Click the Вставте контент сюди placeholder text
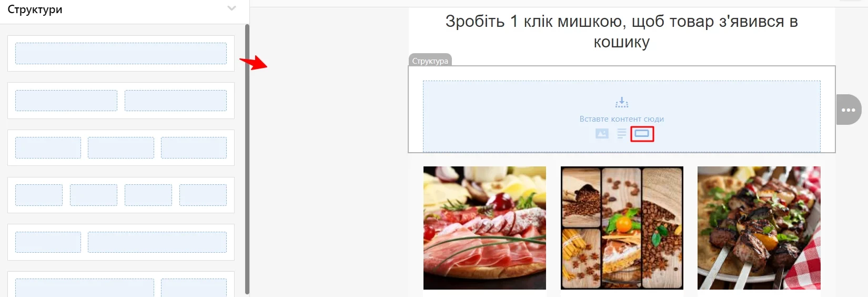 pyautogui.click(x=622, y=119)
